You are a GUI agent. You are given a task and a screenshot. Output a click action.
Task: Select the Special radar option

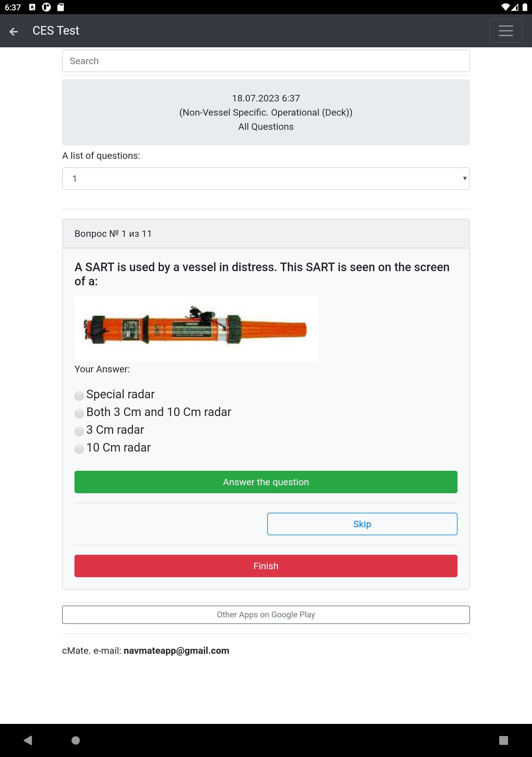tap(79, 396)
